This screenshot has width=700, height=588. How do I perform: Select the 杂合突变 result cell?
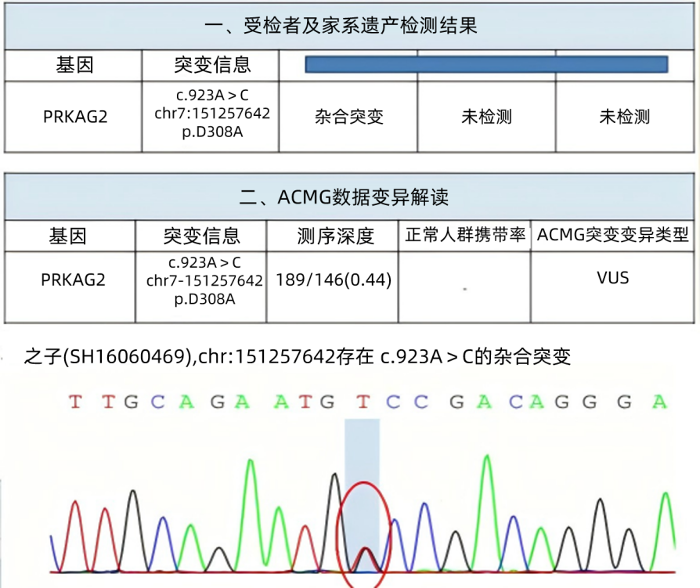348,117
